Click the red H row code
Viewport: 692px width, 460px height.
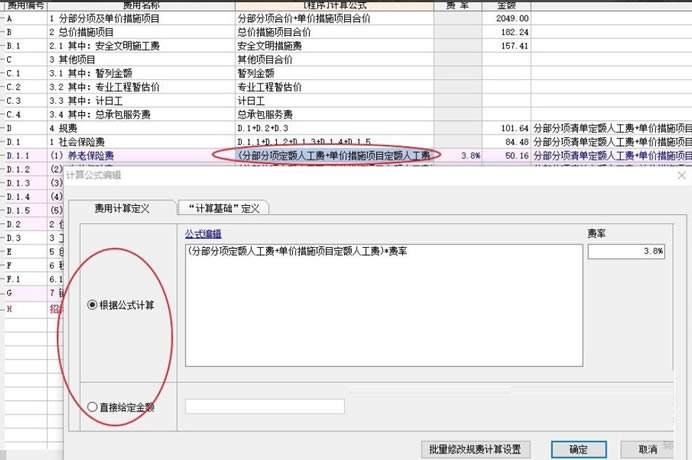pos(9,309)
